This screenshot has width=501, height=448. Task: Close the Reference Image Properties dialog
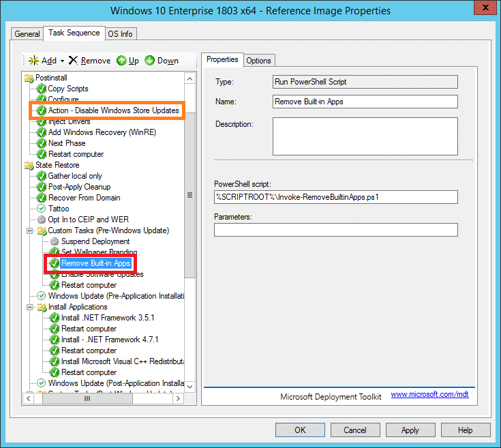pyautogui.click(x=485, y=8)
